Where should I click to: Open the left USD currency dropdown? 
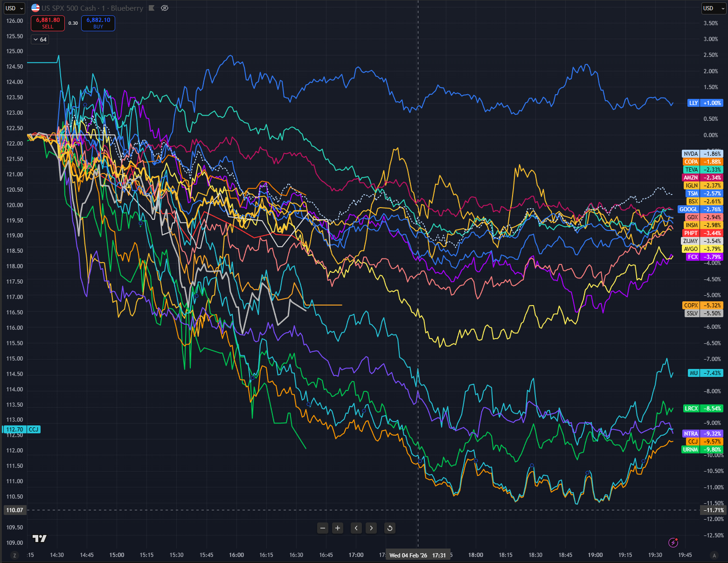pyautogui.click(x=14, y=8)
